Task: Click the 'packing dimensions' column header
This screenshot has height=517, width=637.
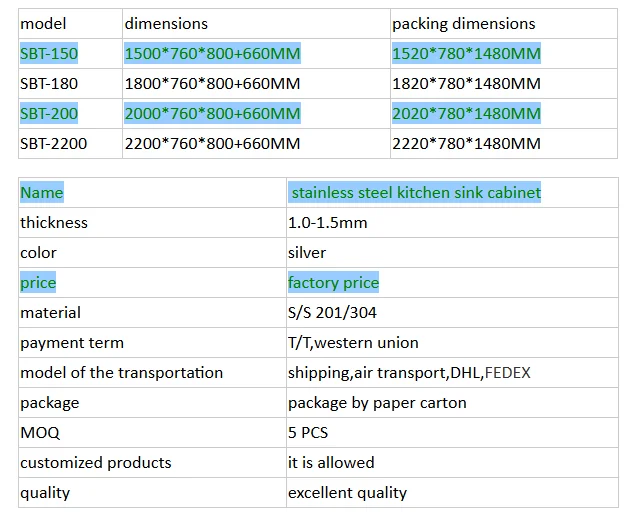Action: (x=464, y=24)
